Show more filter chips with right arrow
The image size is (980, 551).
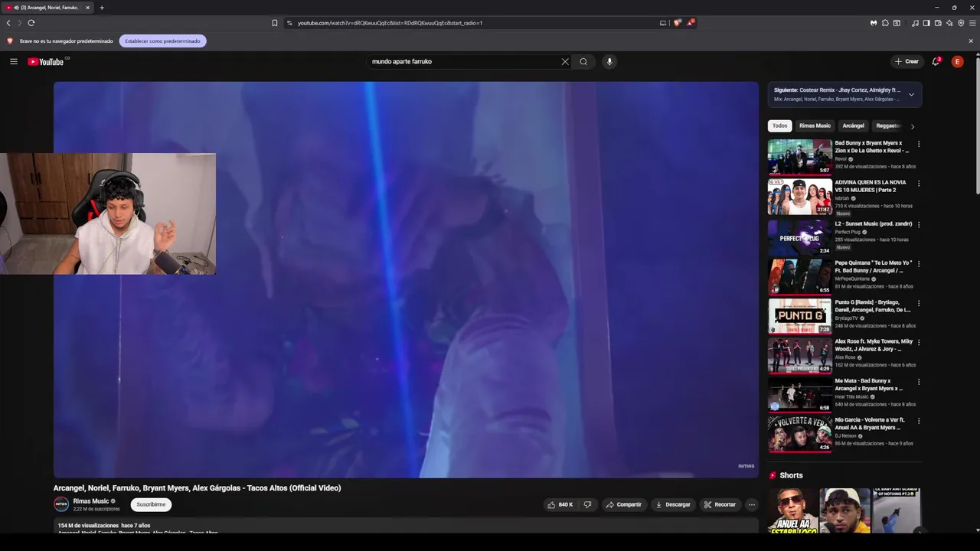912,126
